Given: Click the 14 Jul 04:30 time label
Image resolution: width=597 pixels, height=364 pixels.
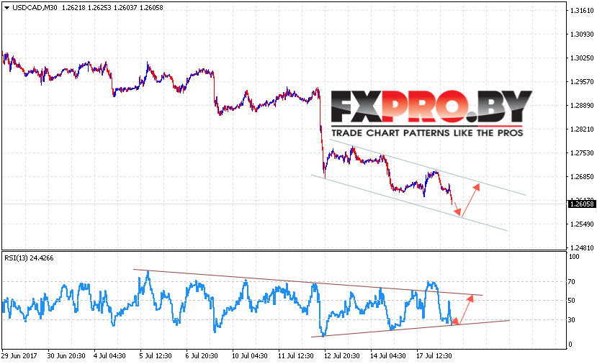Looking at the screenshot, I should pos(388,355).
